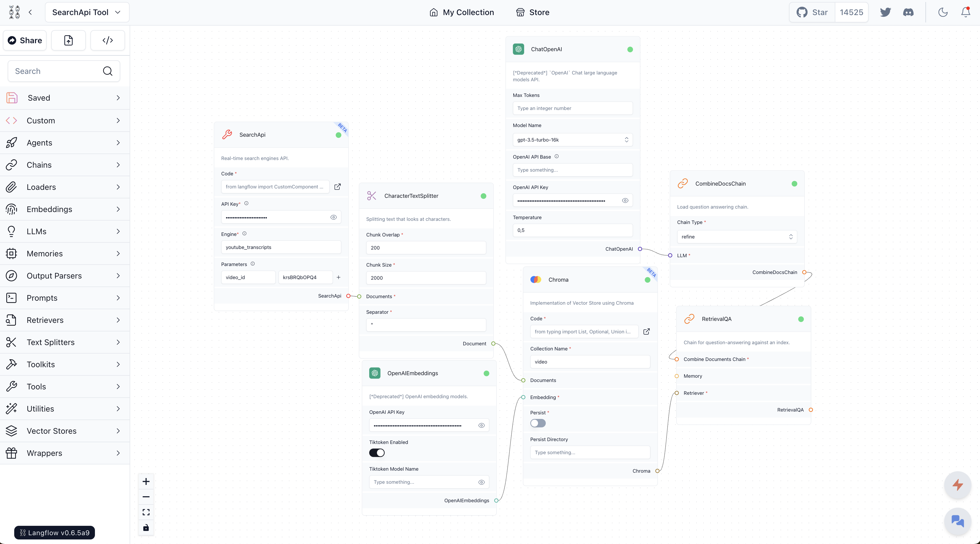The height and width of the screenshot is (544, 980).
Task: Disable the Tiktoken Enabled switch
Action: 377,453
